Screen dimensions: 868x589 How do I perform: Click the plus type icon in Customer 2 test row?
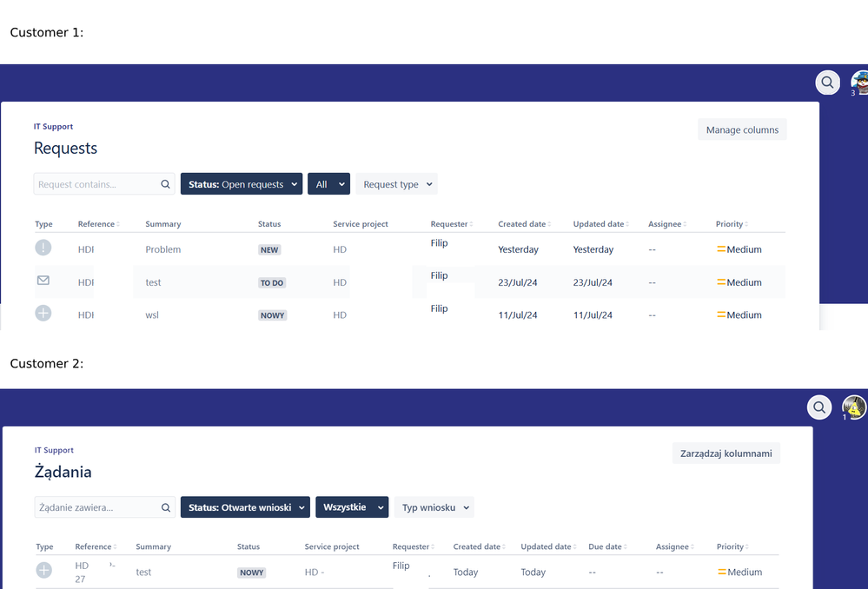click(x=44, y=570)
